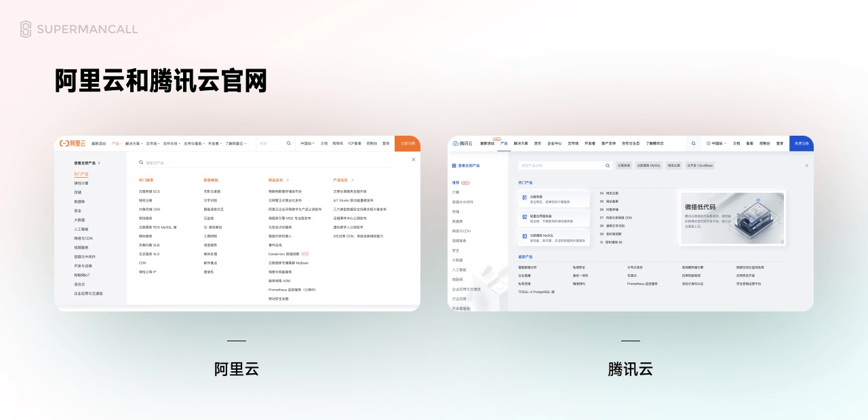Viewport: 868px width, 420px height.
Task: Select Tencent sidebar category 物联网
Action: click(458, 280)
